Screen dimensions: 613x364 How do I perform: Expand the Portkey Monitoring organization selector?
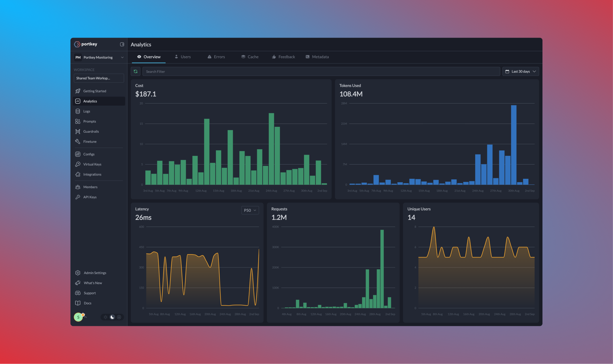(x=99, y=57)
